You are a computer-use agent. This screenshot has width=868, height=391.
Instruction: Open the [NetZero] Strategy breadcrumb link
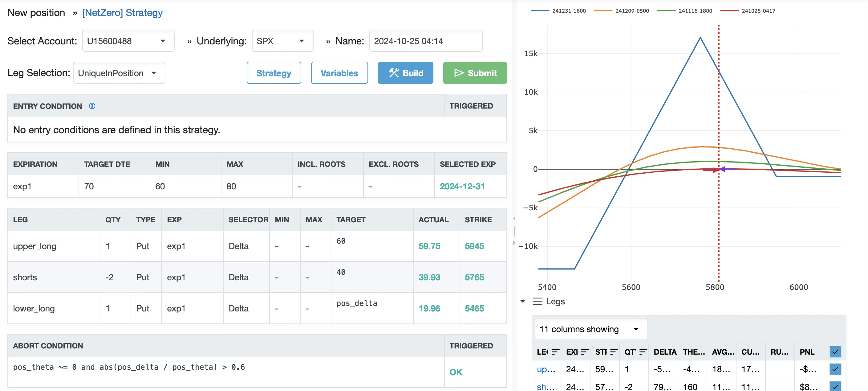122,12
